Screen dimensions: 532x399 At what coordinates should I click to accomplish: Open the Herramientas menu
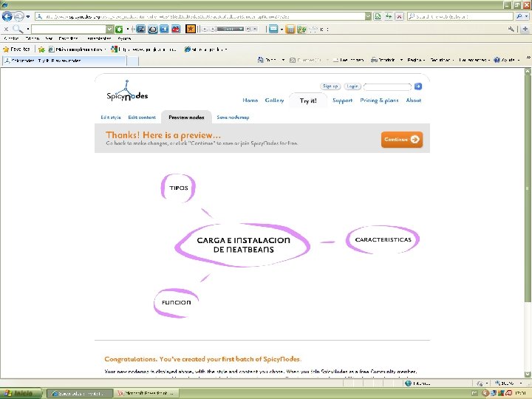[x=99, y=38]
